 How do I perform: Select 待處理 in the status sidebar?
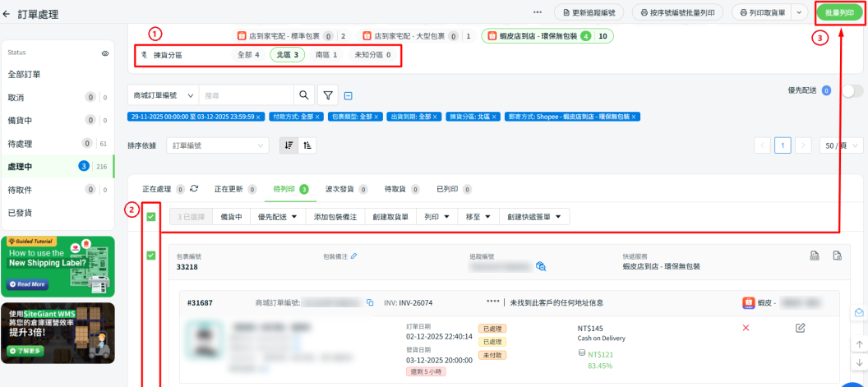pyautogui.click(x=21, y=144)
